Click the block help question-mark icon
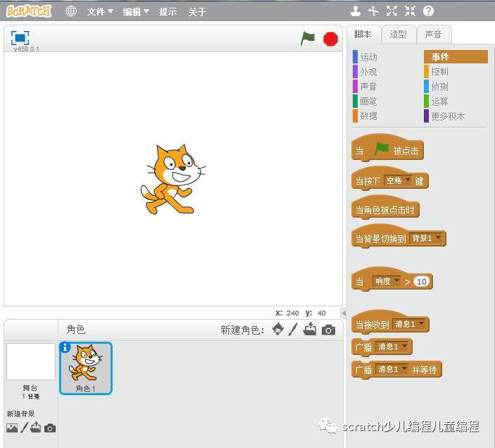Viewport: 495px width, 448px height. (x=428, y=11)
